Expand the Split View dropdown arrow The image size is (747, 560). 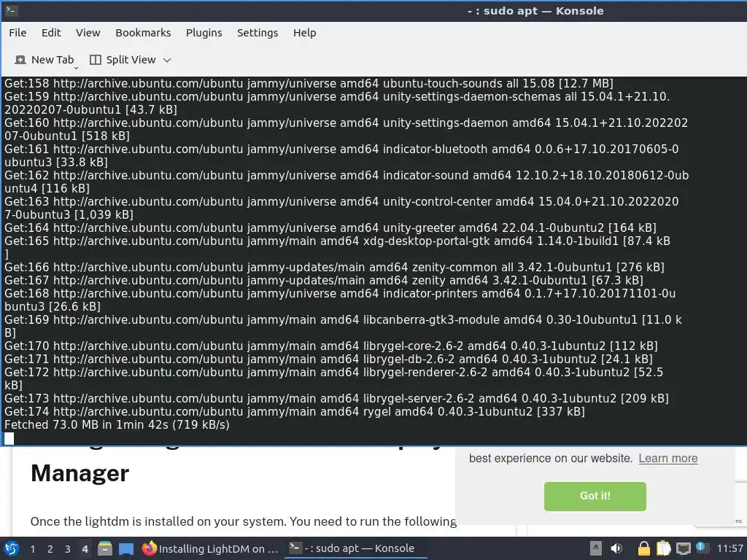[x=167, y=61]
